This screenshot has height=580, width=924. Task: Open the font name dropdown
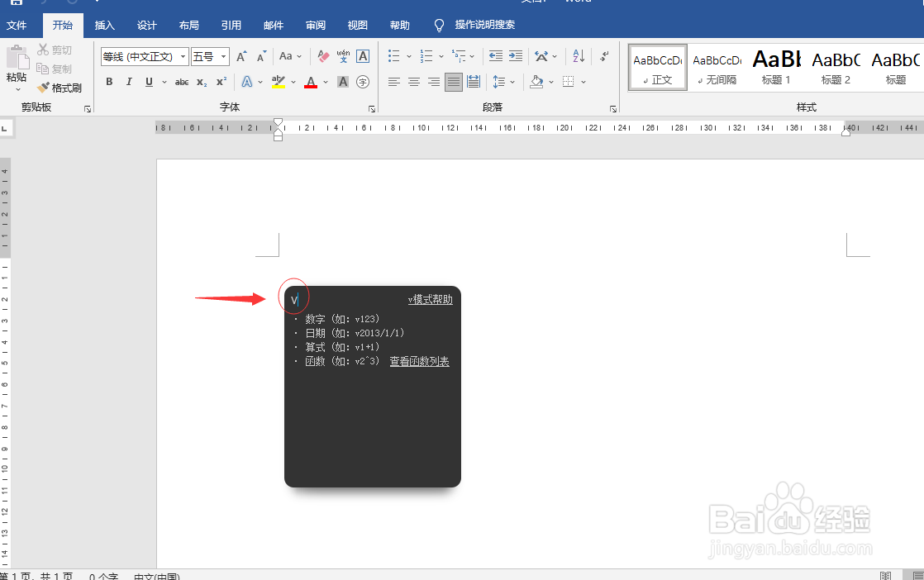[x=183, y=56]
